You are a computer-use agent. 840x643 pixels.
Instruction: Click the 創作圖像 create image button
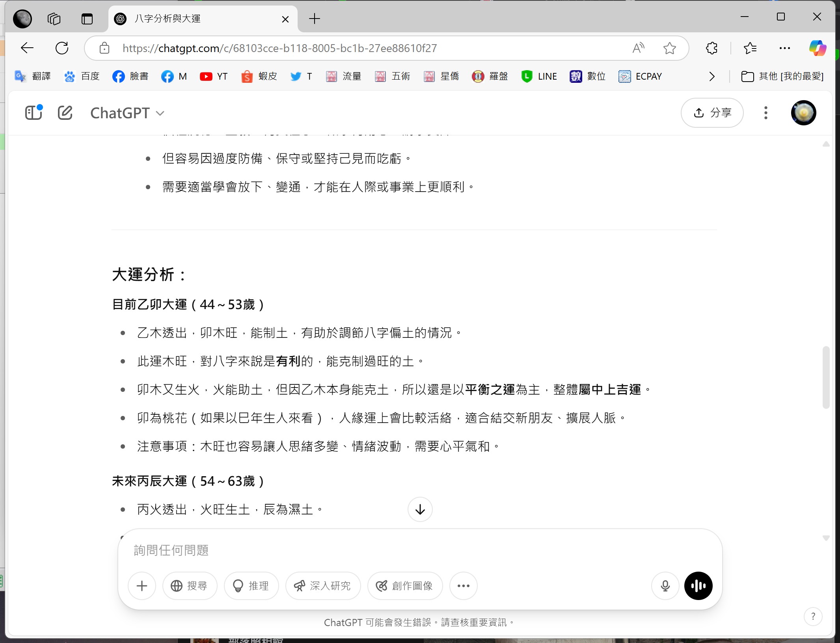[405, 586]
